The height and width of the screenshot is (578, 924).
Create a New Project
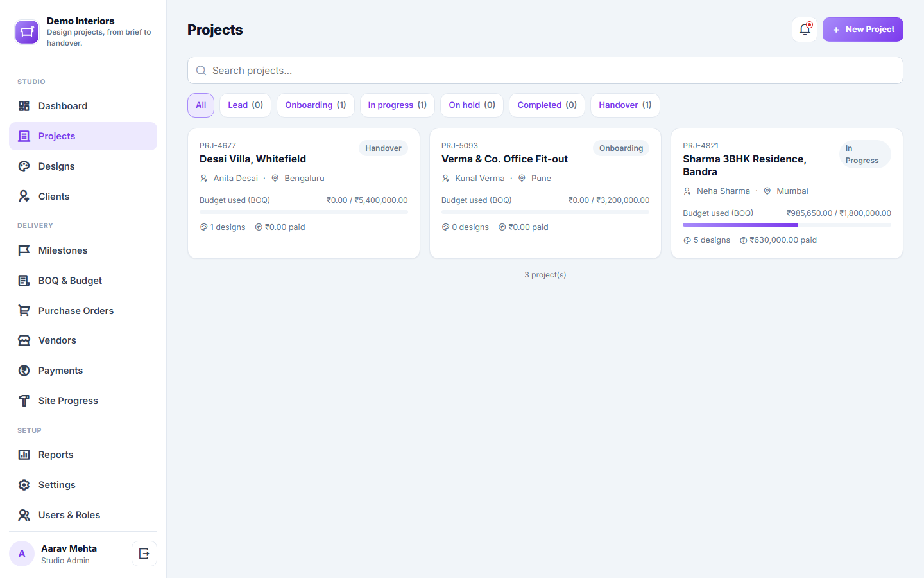coord(863,30)
